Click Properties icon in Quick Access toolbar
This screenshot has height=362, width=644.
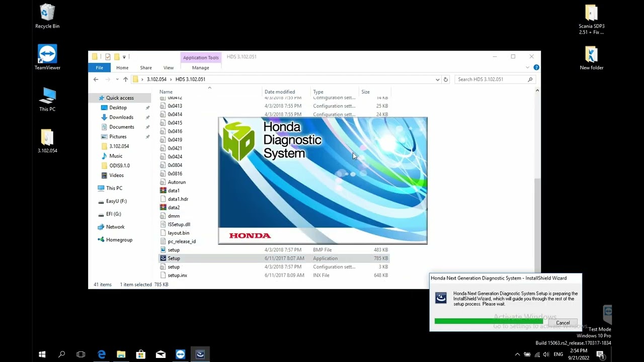(108, 57)
